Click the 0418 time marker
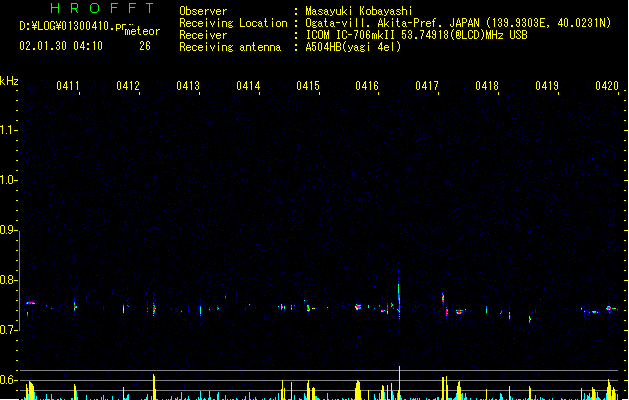This screenshot has height=400, width=629. tap(487, 86)
